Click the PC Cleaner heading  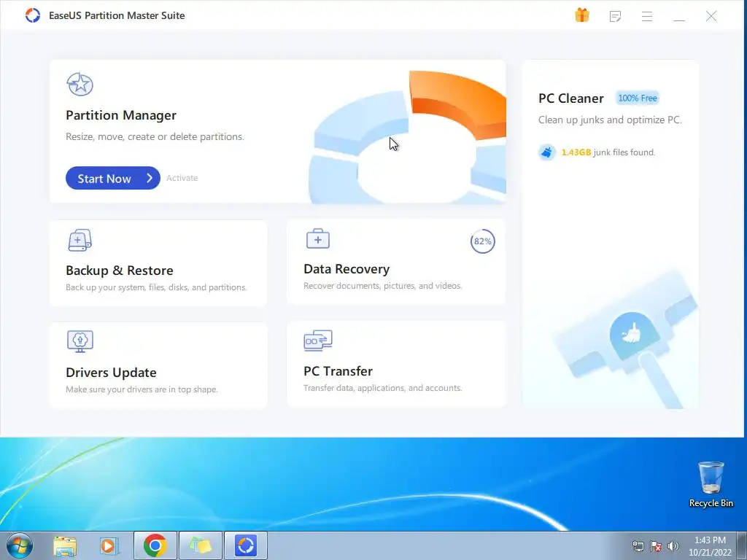pyautogui.click(x=570, y=98)
